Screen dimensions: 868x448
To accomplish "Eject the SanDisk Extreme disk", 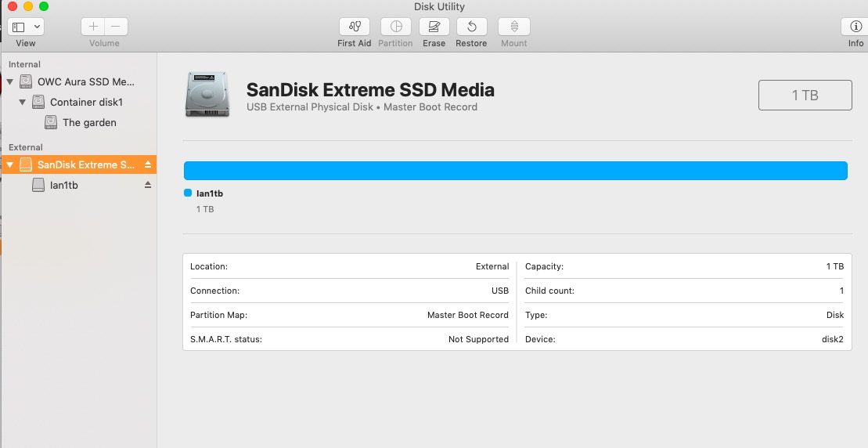I will click(x=148, y=164).
